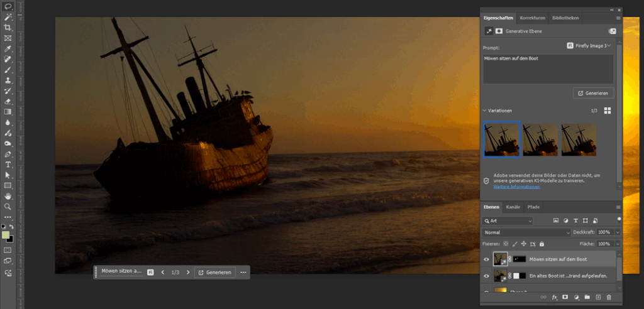
Task: Toggle Quick Mask mode in toolbar
Action: 8,250
